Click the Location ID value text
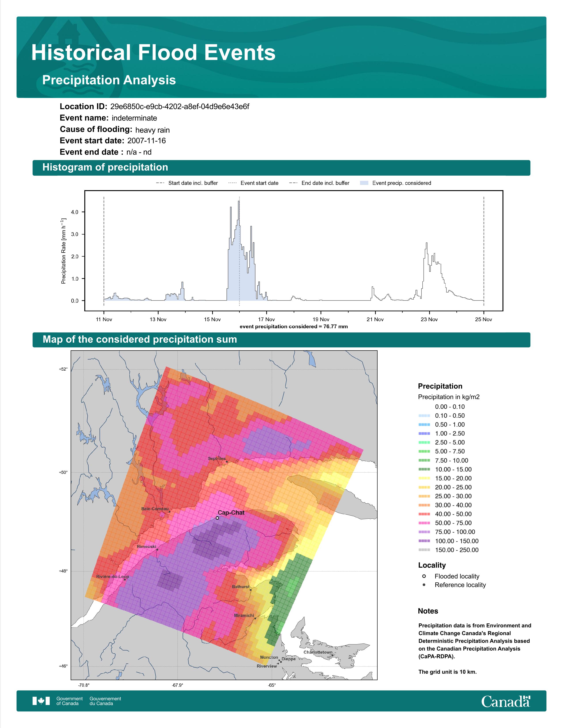Viewport: 563px width, 728px height. tap(180, 107)
